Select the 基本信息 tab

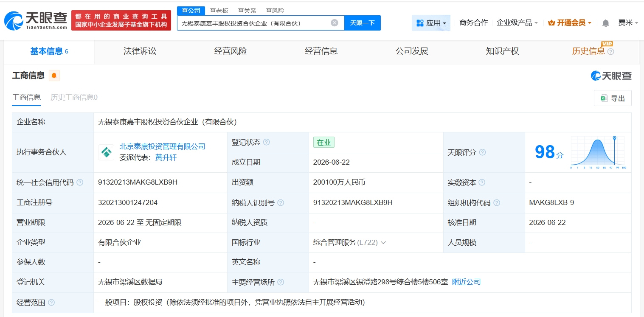[x=49, y=51]
